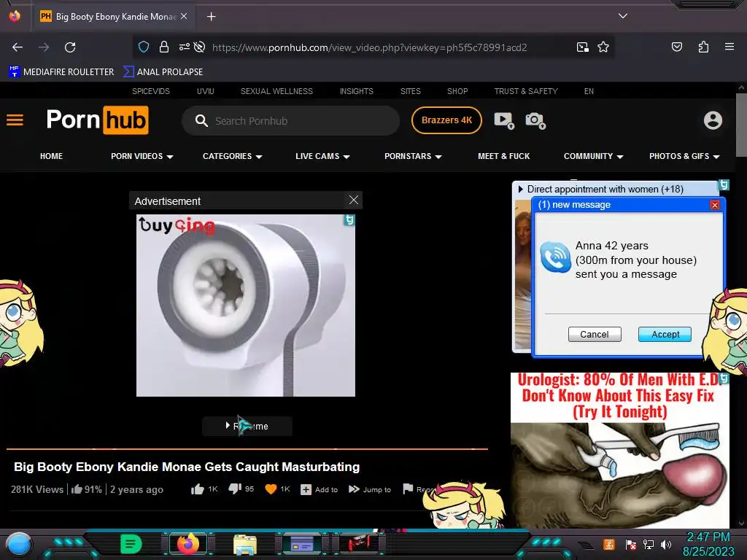Reload the current page
Viewport: 747px width, 560px height.
point(70,47)
